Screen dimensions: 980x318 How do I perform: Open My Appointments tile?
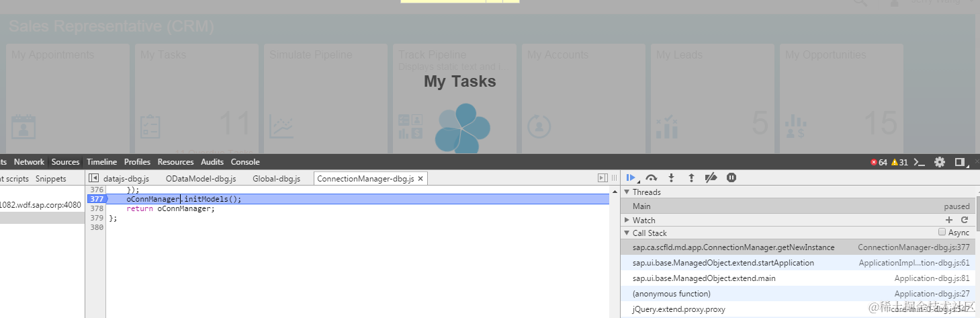click(67, 98)
